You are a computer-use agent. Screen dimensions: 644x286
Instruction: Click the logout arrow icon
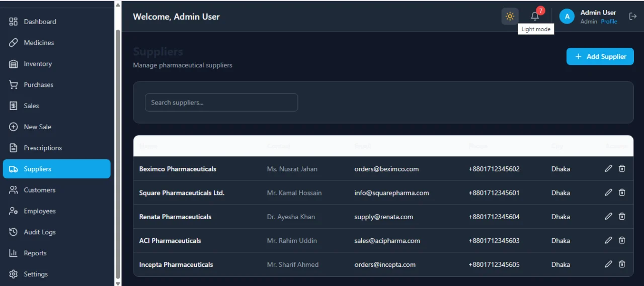pos(633,16)
